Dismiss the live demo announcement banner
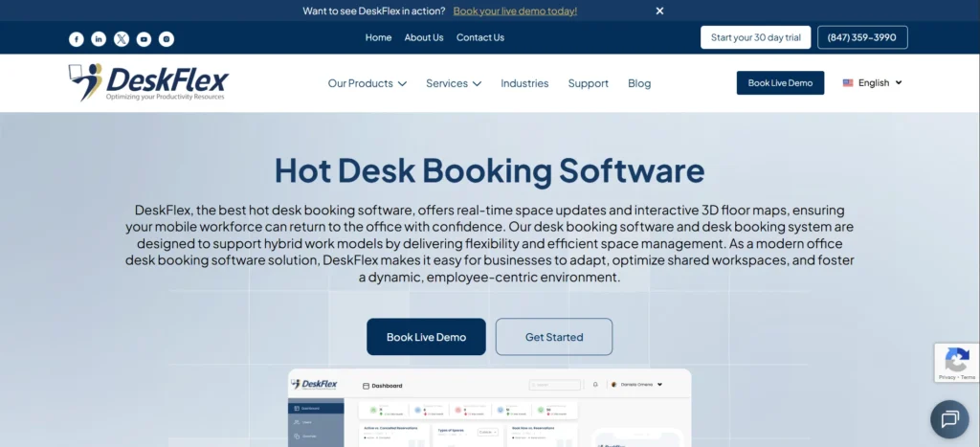 tap(659, 11)
